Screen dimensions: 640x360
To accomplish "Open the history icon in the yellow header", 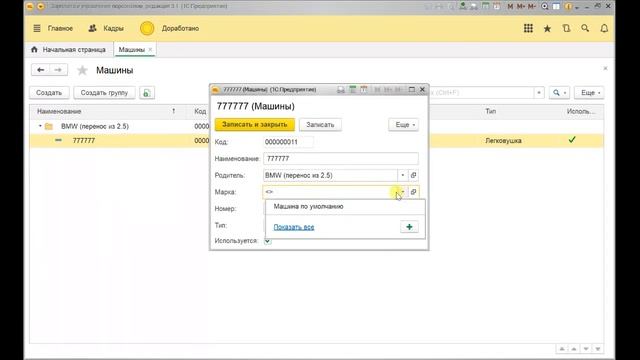I will tap(566, 28).
